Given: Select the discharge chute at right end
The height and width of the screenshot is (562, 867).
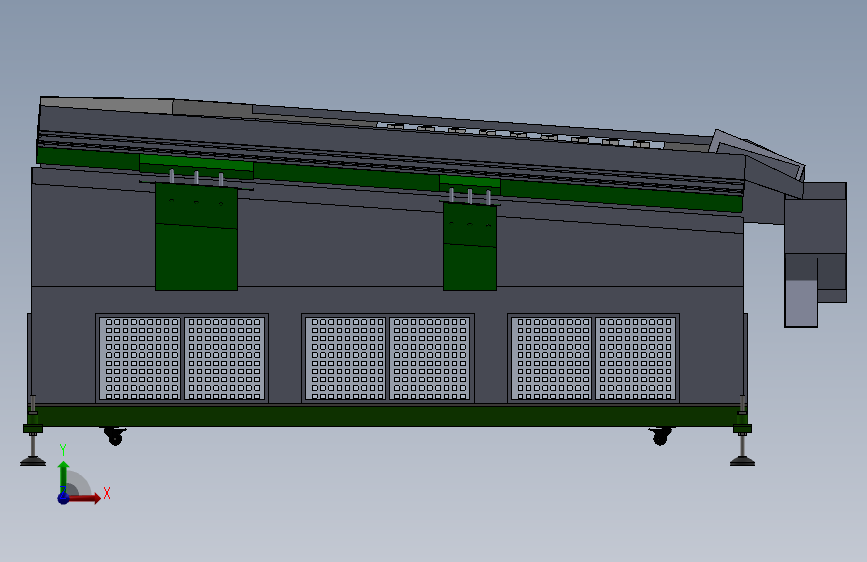Looking at the screenshot, I should (x=816, y=242).
